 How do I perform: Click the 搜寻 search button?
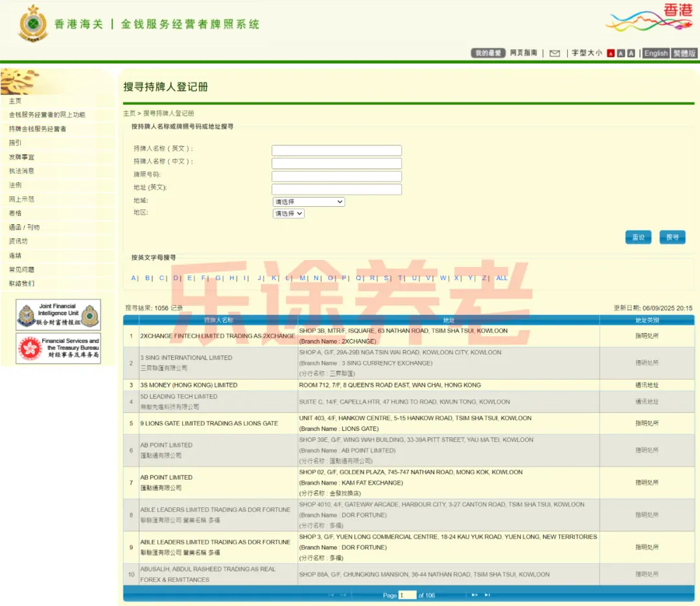[x=672, y=237]
